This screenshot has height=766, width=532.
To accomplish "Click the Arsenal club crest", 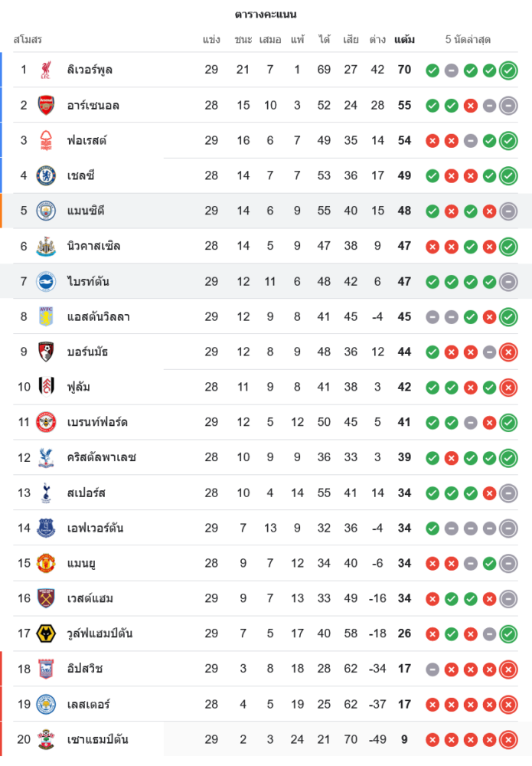I will click(47, 106).
